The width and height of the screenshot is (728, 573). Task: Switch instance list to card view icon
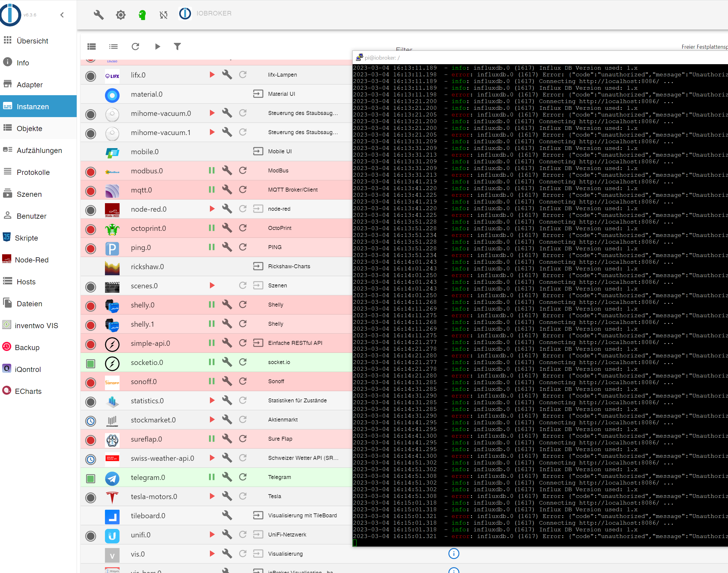[x=92, y=46]
